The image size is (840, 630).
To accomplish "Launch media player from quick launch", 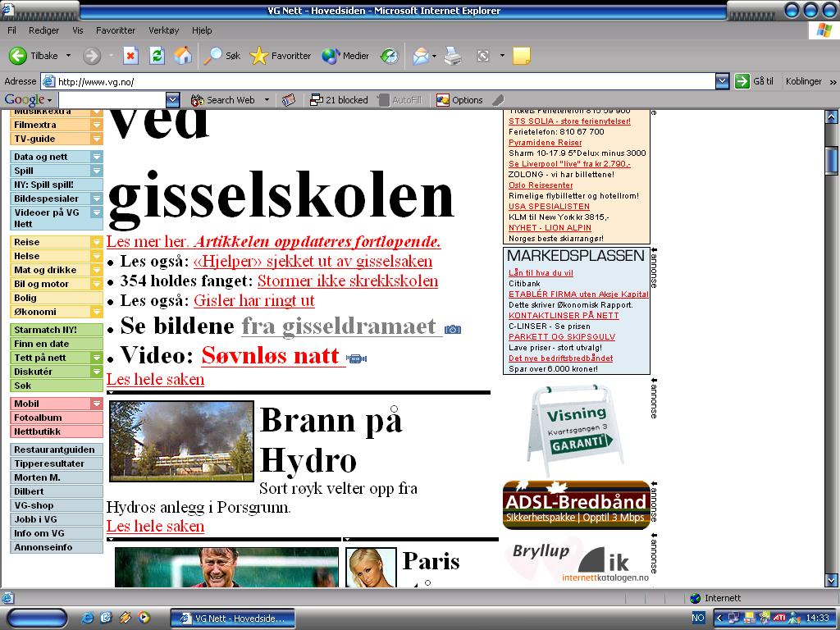I will pos(144,618).
